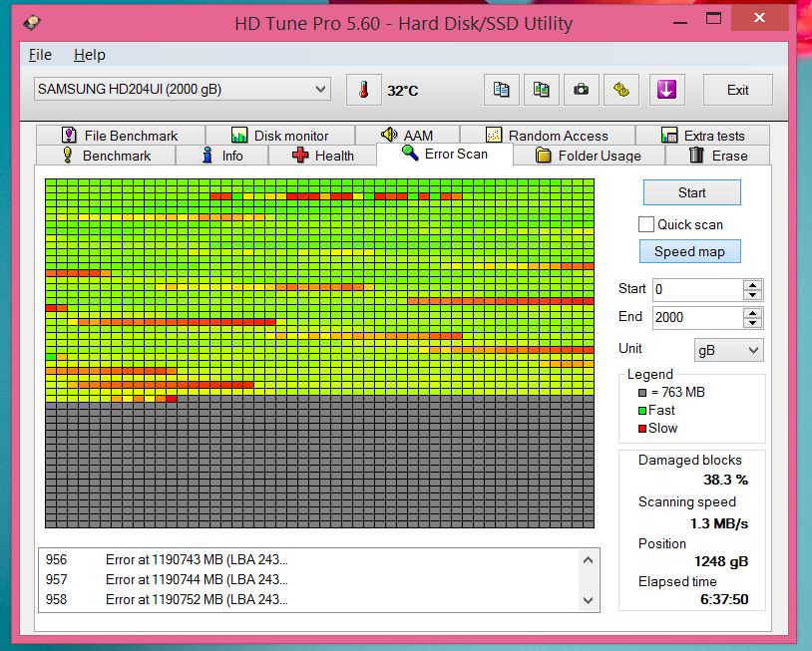Click the Start value input field
812x651 pixels.
[x=697, y=289]
